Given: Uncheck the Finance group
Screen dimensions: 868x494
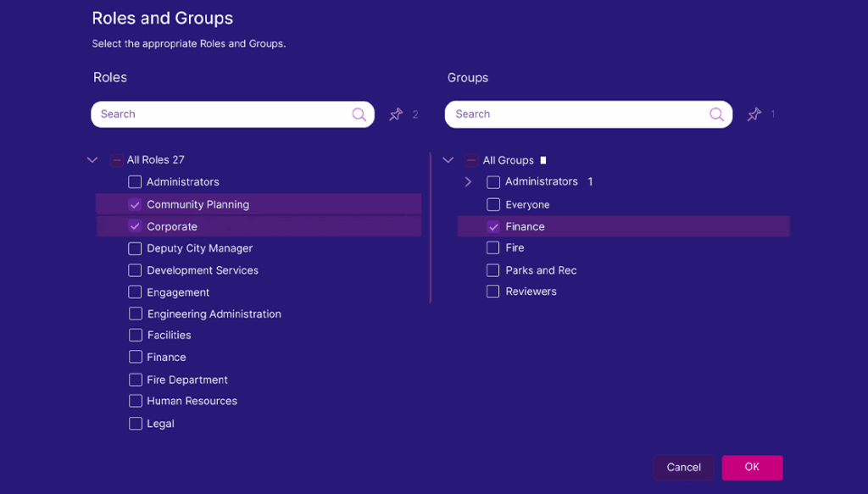Looking at the screenshot, I should tap(492, 226).
